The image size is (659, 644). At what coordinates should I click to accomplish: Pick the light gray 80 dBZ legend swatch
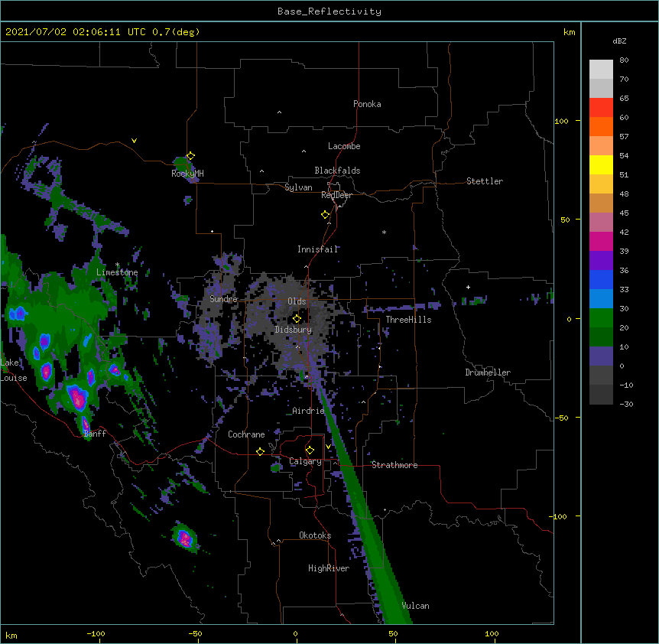click(601, 70)
